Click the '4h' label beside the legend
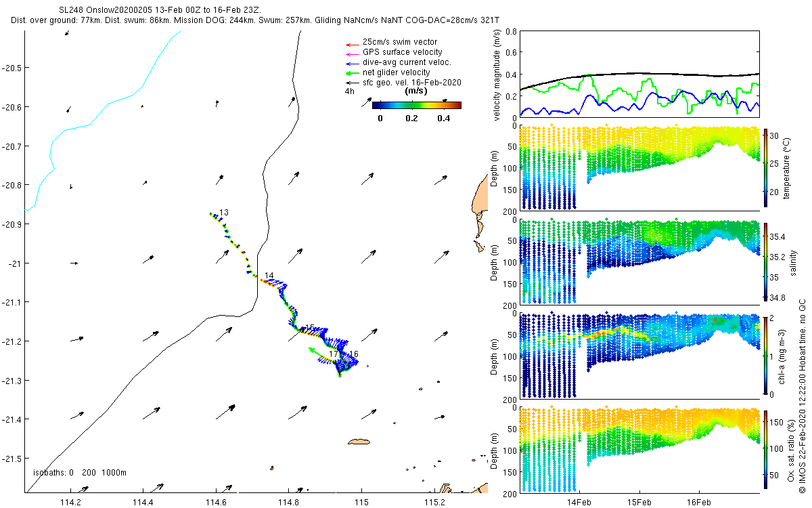The width and height of the screenshot is (812, 508). [349, 91]
